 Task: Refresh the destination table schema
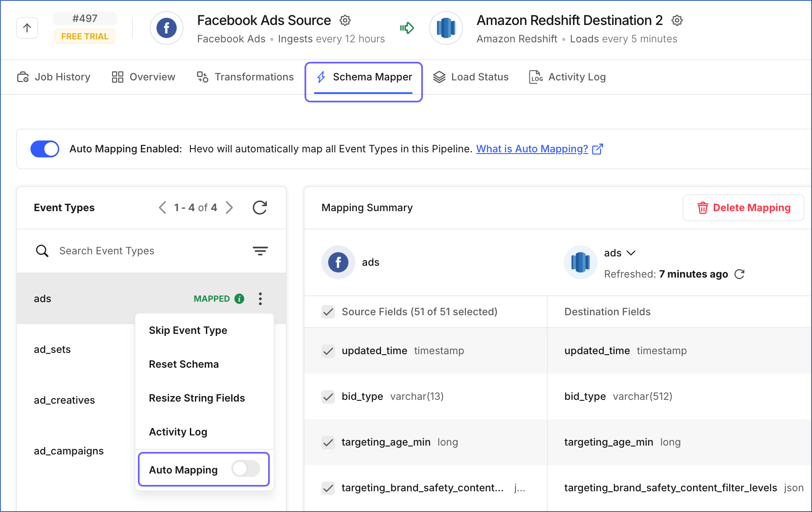point(739,274)
